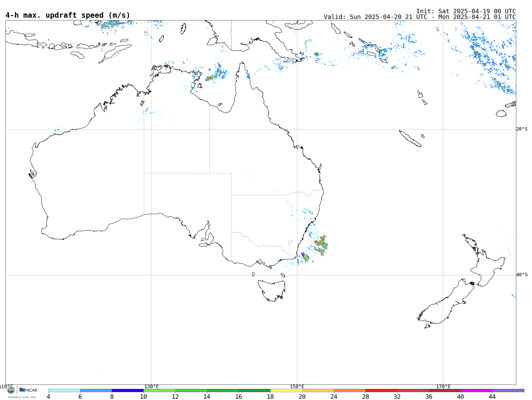Pick the purple above-44 colorbar segment
Screen dimensions: 532x400
(x=508, y=391)
